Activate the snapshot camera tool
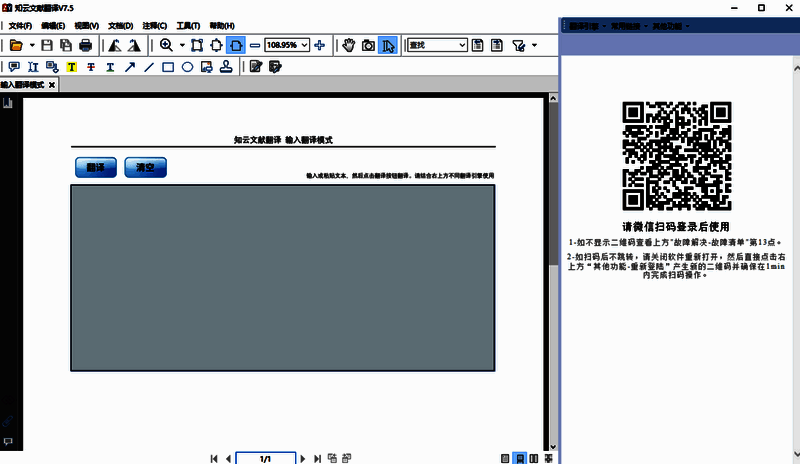This screenshot has height=464, width=800. click(368, 45)
